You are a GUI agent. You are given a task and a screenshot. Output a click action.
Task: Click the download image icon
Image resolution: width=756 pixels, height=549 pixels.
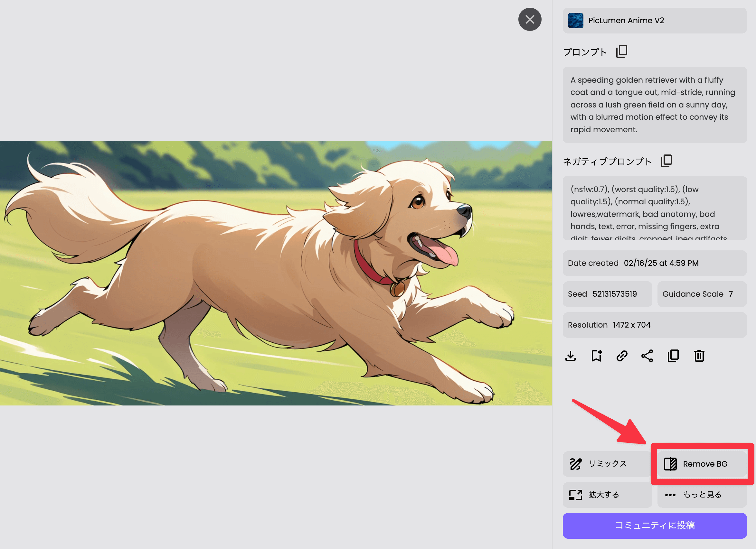click(x=570, y=356)
